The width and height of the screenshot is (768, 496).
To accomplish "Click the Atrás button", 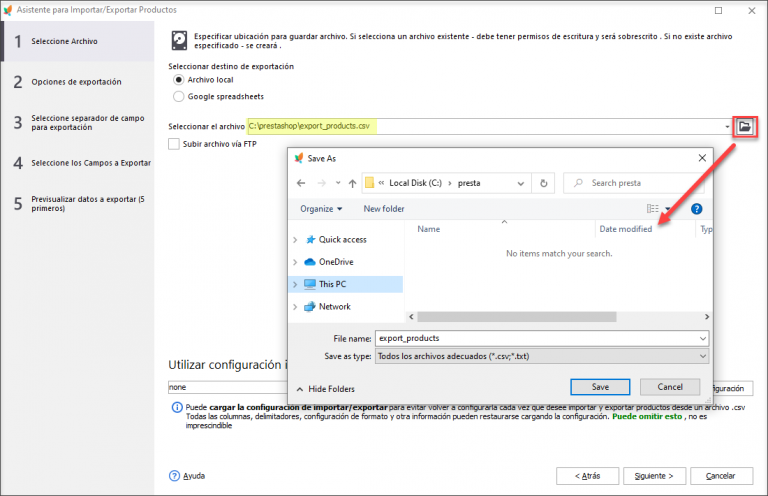I will [587, 476].
